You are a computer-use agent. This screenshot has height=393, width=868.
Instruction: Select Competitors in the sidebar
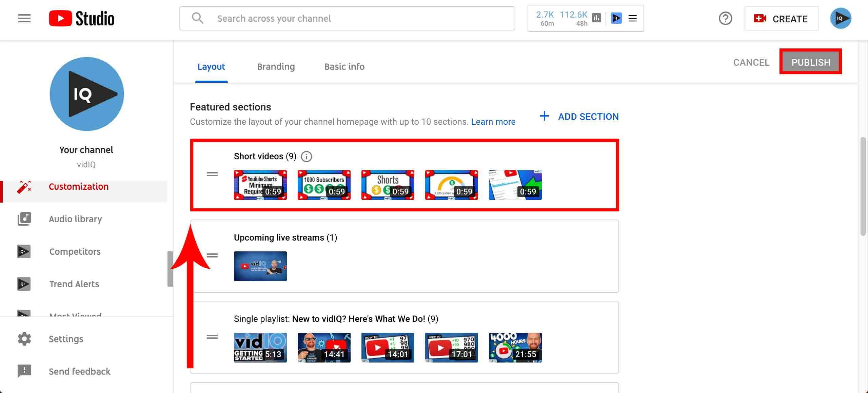pos(75,251)
